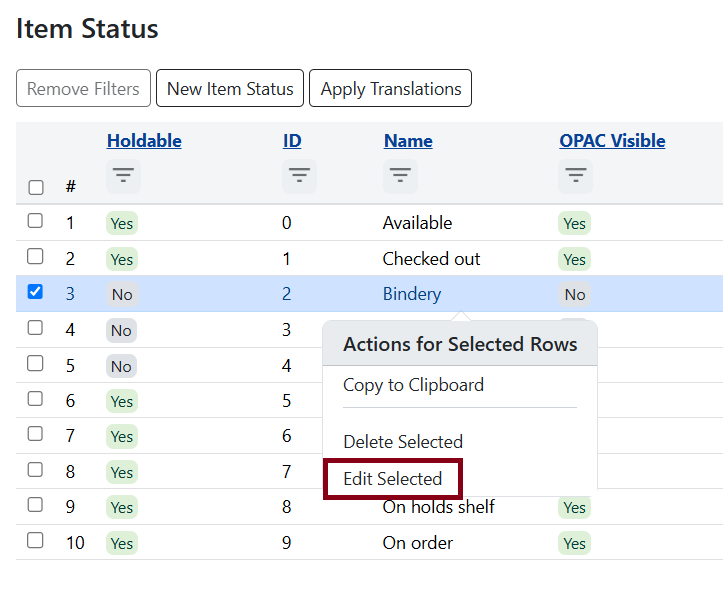Tick the checkbox for row 6

(35, 399)
